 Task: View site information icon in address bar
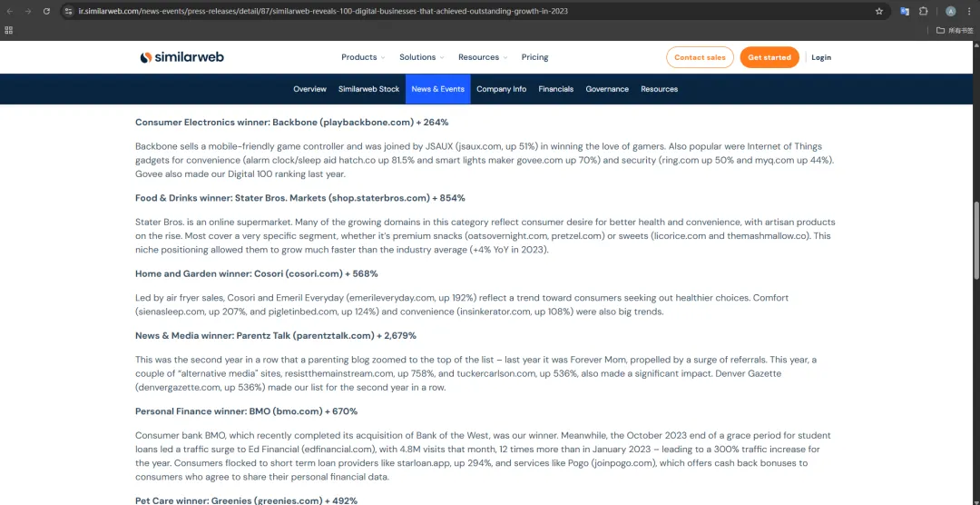point(69,11)
